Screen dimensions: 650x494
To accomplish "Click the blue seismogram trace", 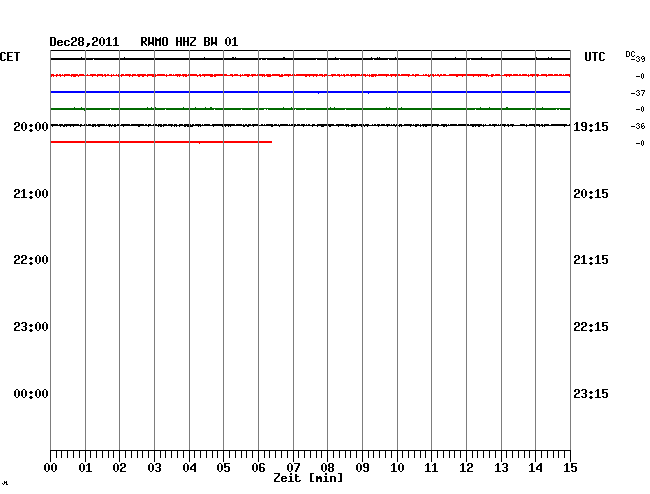I will pos(310,92).
